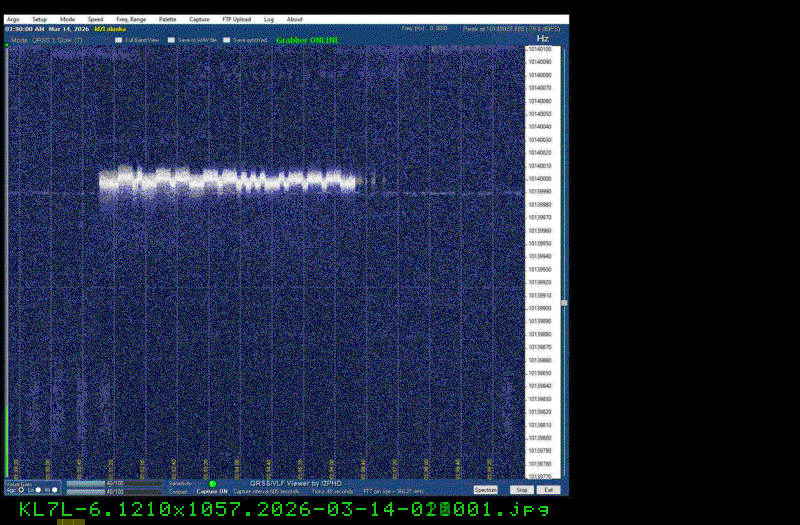The width and height of the screenshot is (800, 525).
Task: Open the FTP Upload menu
Action: pyautogui.click(x=236, y=19)
